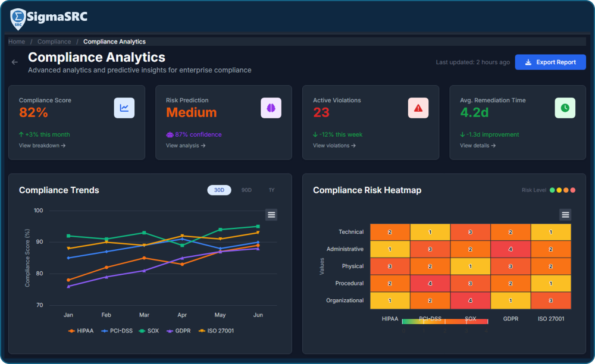This screenshot has height=364, width=595.
Task: Click the '+3% this month' text
Action: (x=48, y=134)
